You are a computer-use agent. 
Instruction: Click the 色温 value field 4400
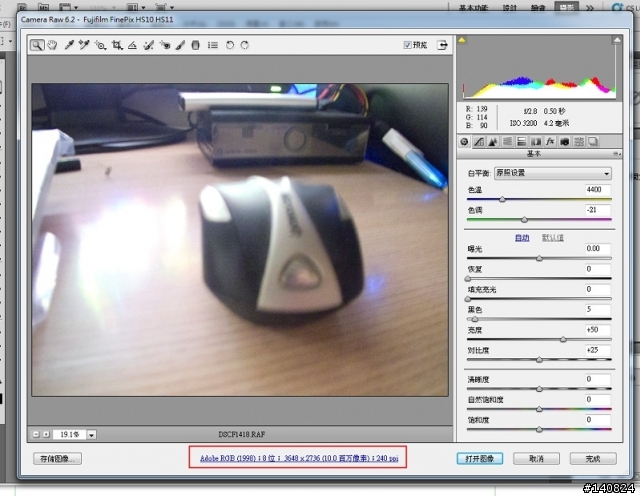pyautogui.click(x=597, y=189)
